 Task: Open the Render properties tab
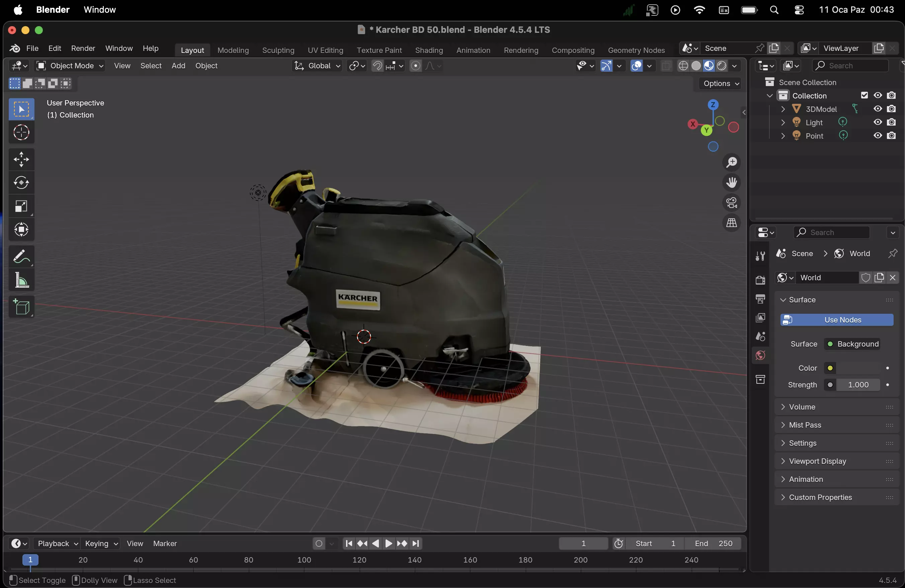click(760, 280)
